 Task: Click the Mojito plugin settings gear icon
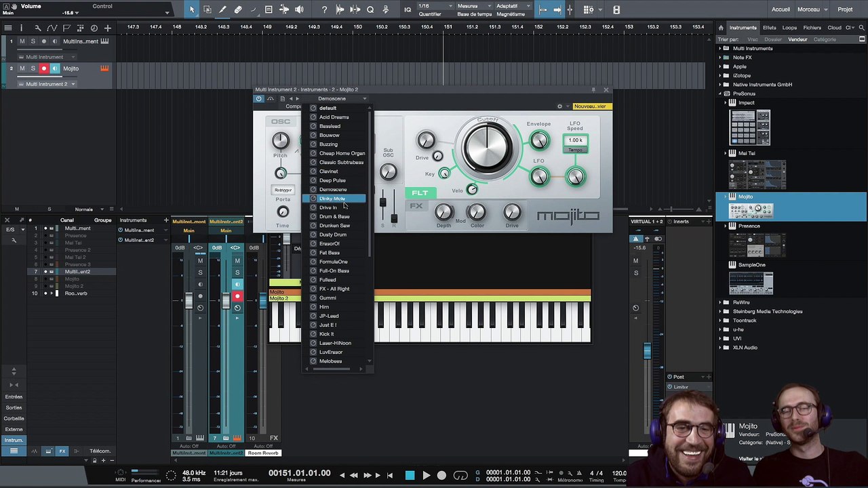point(559,106)
